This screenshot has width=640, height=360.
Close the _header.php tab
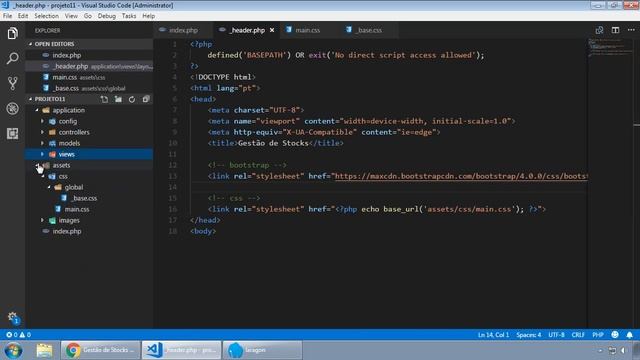coord(272,30)
